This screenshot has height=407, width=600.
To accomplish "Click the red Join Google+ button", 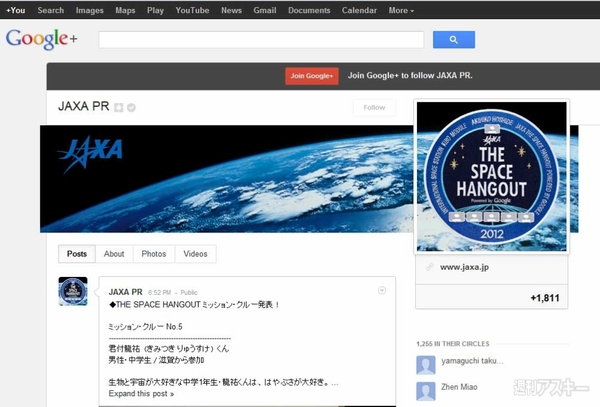I will pos(311,76).
